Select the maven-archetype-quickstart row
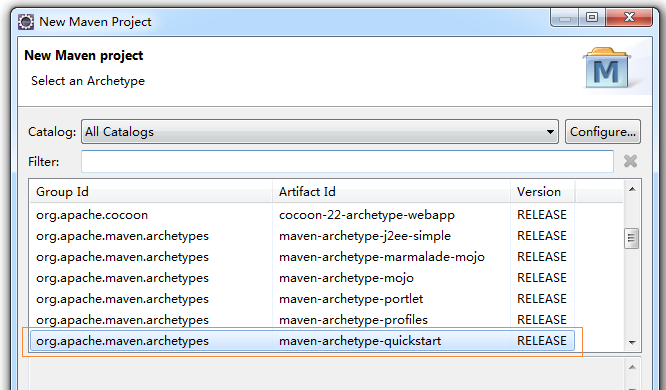 (302, 341)
